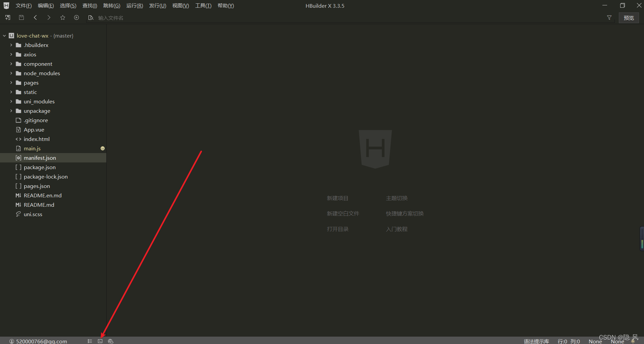Select the main.js file

[53, 148]
